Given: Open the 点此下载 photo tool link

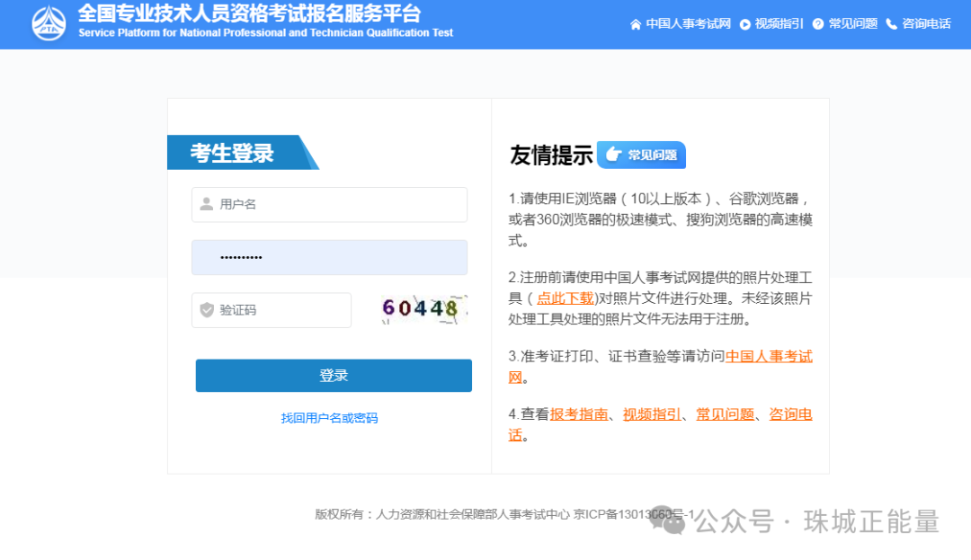Looking at the screenshot, I should point(565,298).
